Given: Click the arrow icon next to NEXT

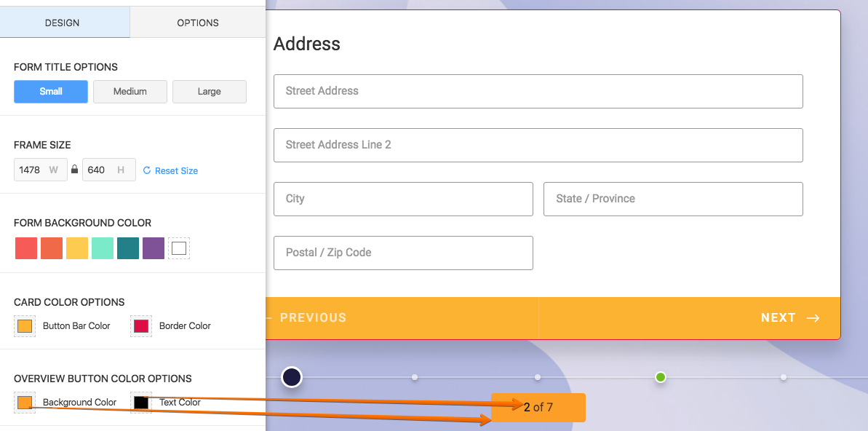Looking at the screenshot, I should [813, 318].
